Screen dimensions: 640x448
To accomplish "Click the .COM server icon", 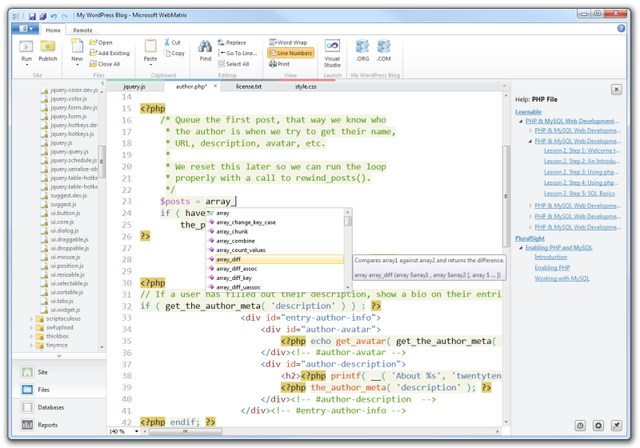I will coord(384,51).
